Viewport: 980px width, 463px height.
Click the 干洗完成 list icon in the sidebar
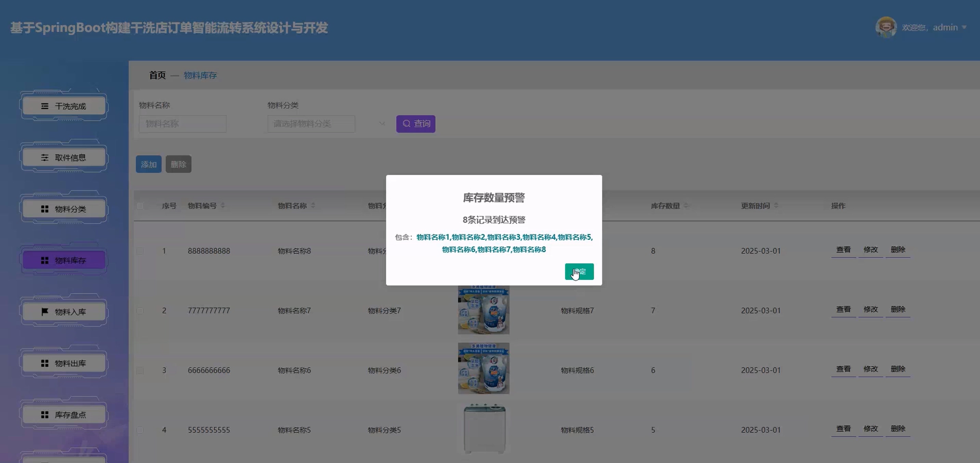point(44,106)
